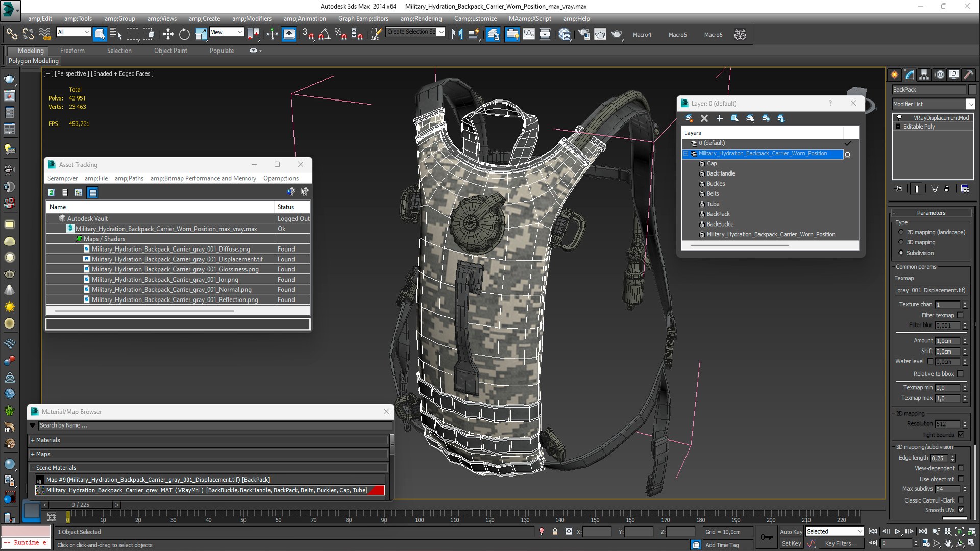Open the Utilities hammer panel tab
This screenshot has height=551, width=980.
coord(968,74)
